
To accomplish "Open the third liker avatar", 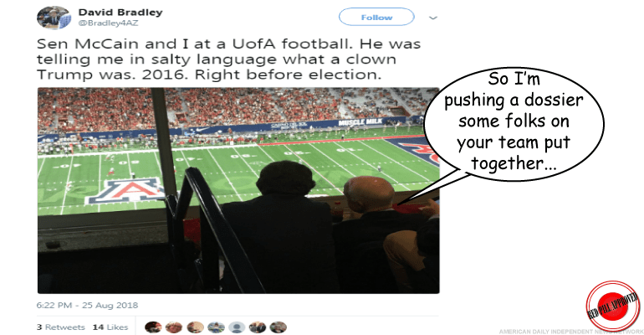I will [195, 327].
